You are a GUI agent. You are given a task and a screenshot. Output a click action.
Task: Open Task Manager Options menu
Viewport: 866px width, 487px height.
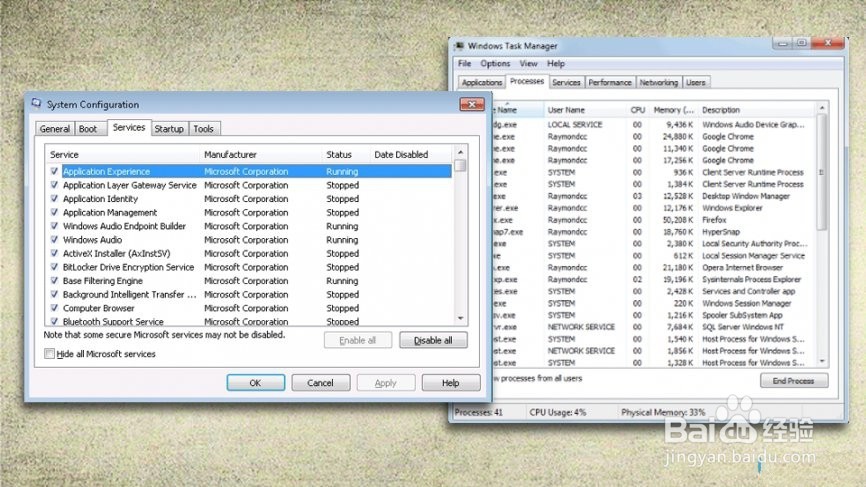pyautogui.click(x=495, y=63)
